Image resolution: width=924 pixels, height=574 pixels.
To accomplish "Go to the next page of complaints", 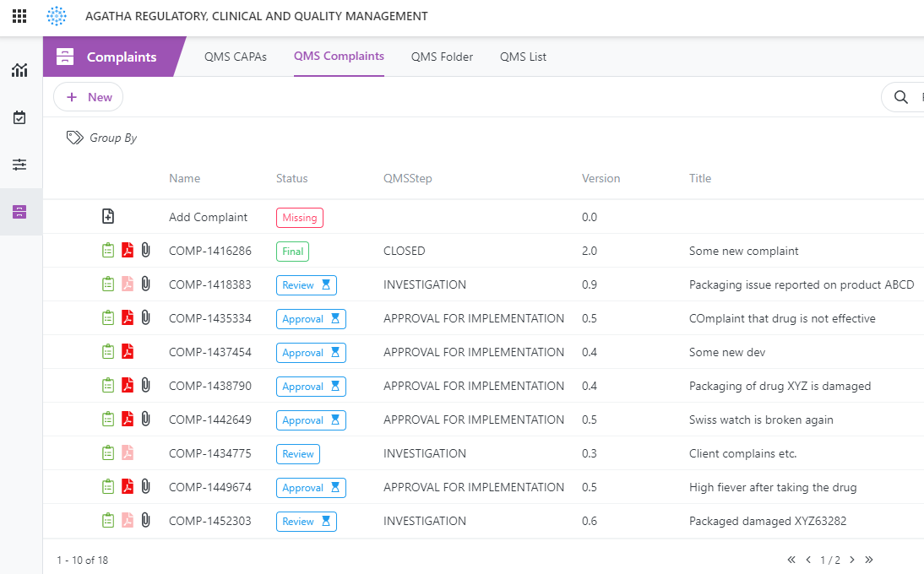I will click(852, 560).
